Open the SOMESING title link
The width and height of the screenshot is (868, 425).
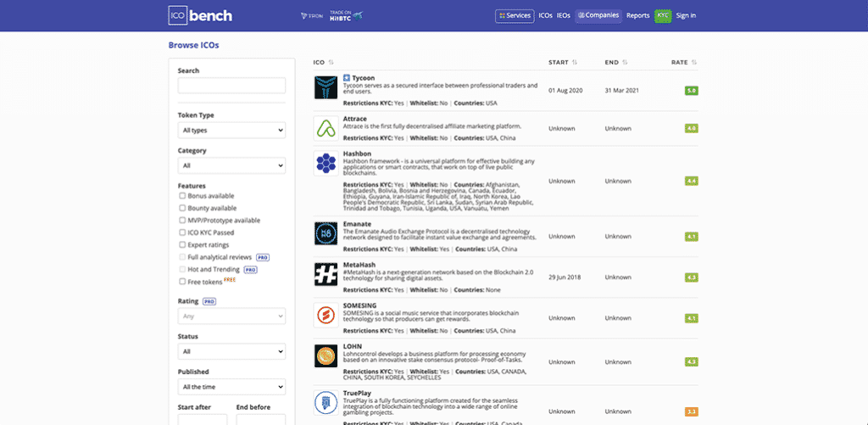[x=359, y=306]
